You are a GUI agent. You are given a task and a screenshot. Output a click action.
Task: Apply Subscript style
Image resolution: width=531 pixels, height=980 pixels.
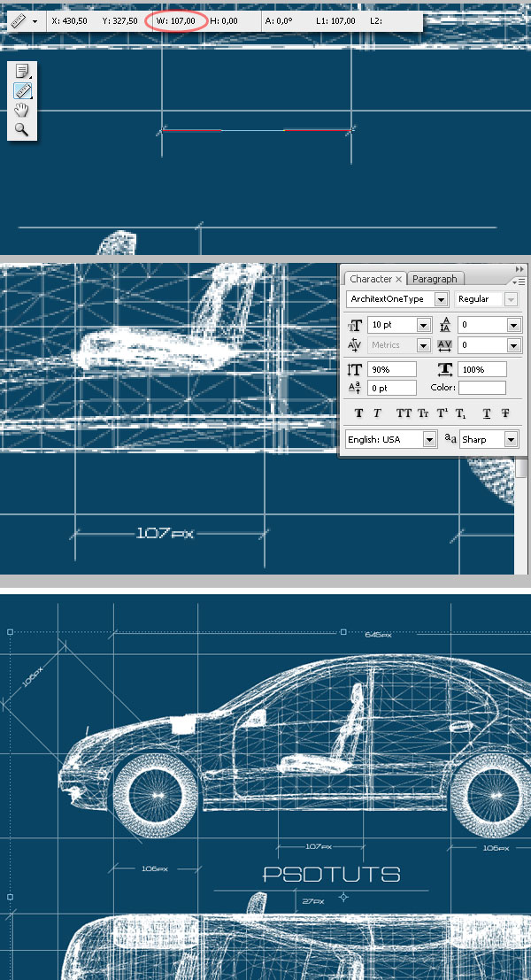(460, 413)
